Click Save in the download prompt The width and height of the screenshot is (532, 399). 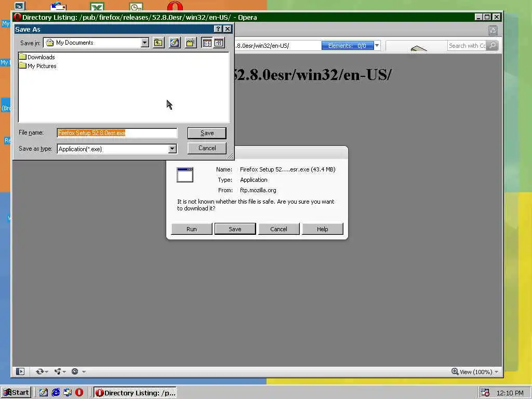(235, 229)
